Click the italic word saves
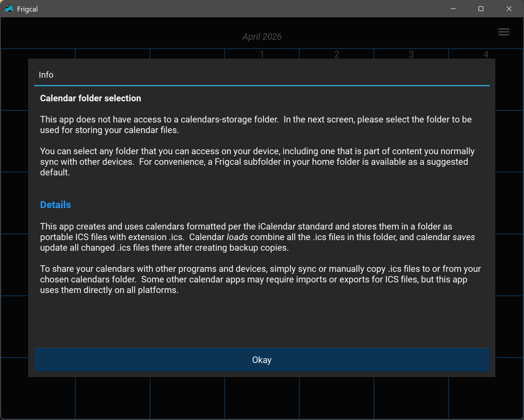The width and height of the screenshot is (524, 420). pyautogui.click(x=464, y=237)
